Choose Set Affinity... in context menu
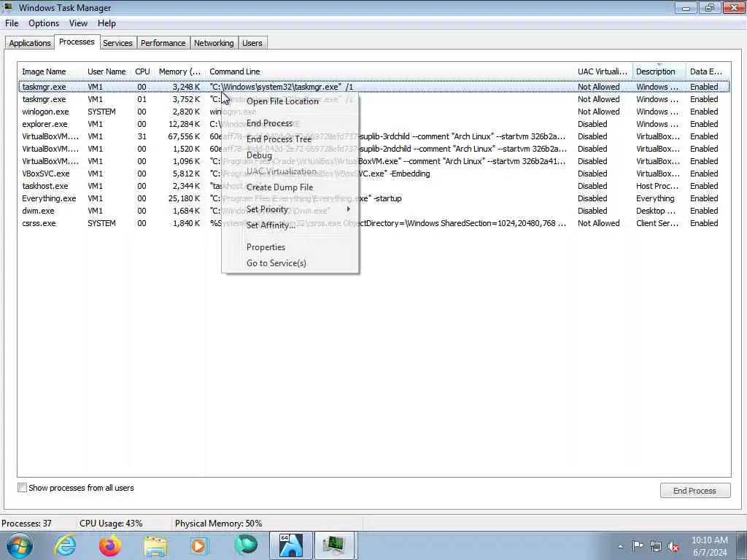The height and width of the screenshot is (560, 747). click(x=290, y=225)
